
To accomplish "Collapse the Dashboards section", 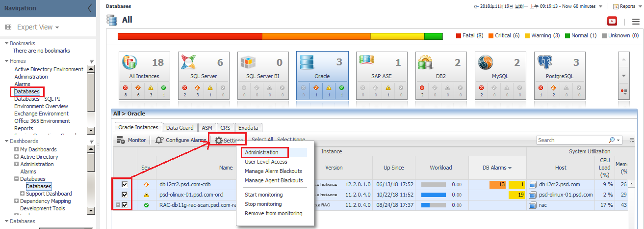I will (6, 141).
